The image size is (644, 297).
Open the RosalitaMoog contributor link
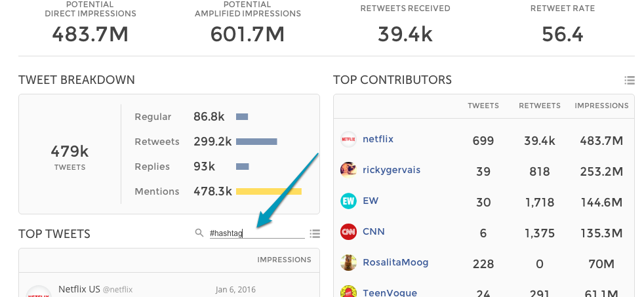(395, 262)
